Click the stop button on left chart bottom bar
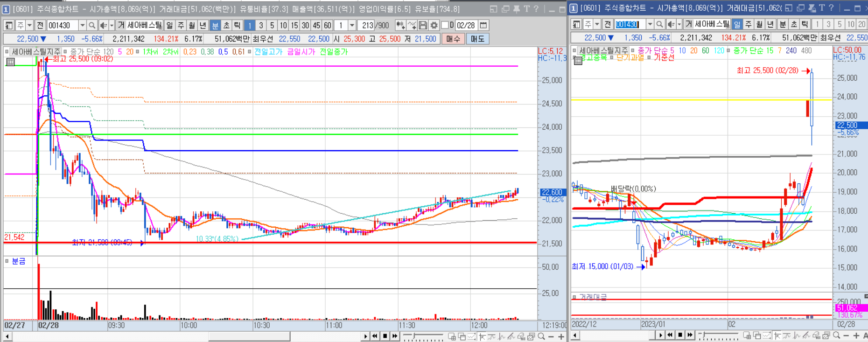Viewport: 868px width, 342px height. [385, 336]
